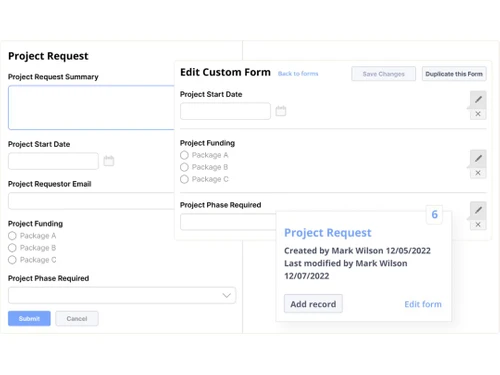Edit the Project Phase Required field with pencil icon
This screenshot has height=375, width=500.
click(x=478, y=210)
